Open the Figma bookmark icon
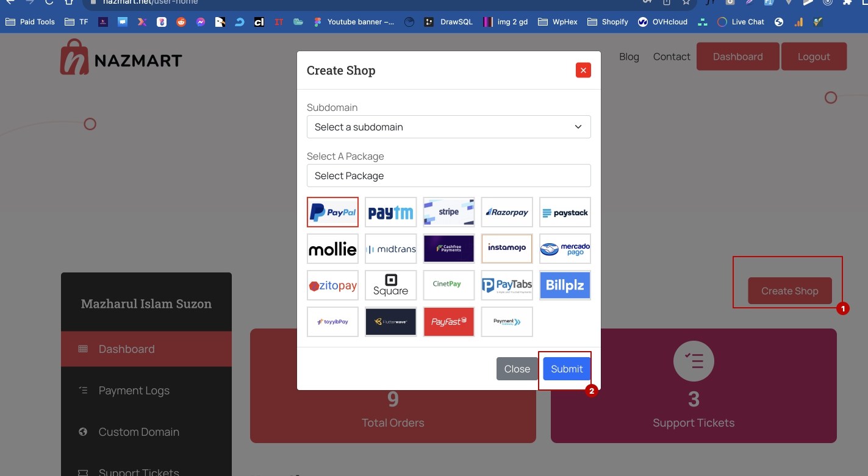The height and width of the screenshot is (476, 868). click(317, 22)
